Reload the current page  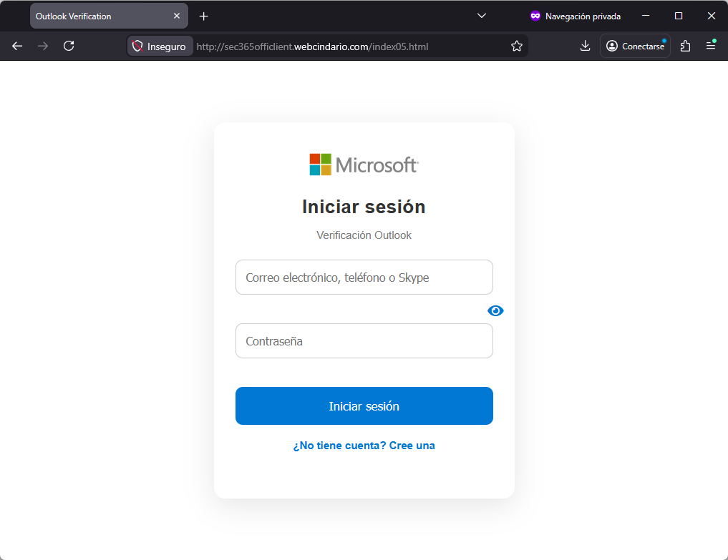tap(69, 46)
